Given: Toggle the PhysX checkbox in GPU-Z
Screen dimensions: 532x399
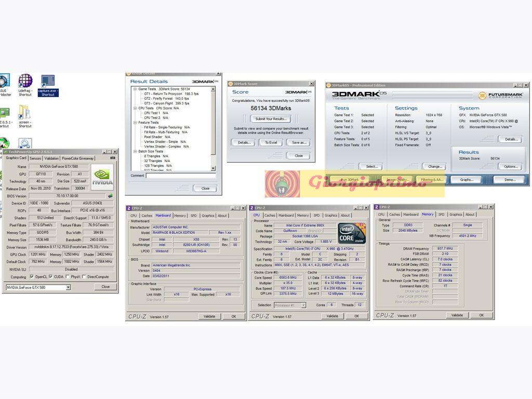Looking at the screenshot, I should (x=68, y=277).
